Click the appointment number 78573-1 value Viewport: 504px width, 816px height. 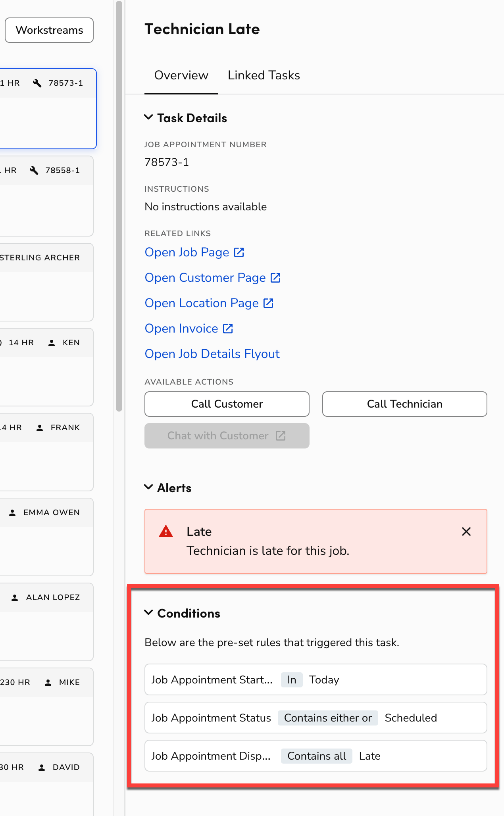pyautogui.click(x=167, y=162)
